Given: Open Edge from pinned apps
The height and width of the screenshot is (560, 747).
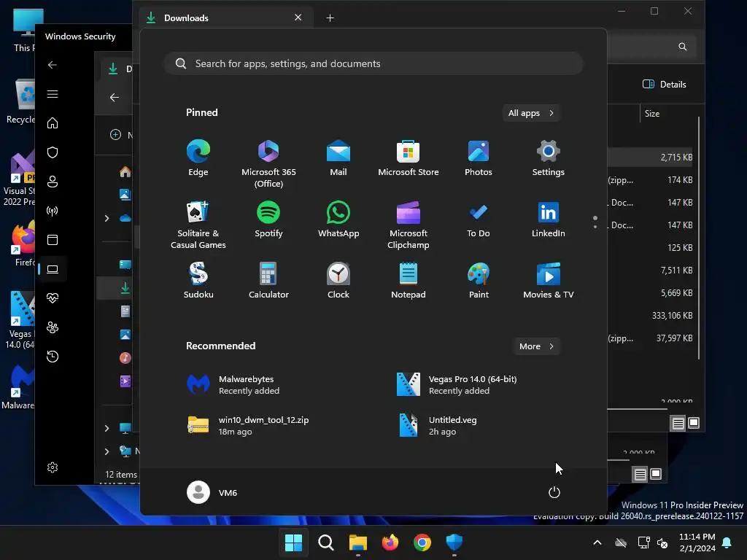Looking at the screenshot, I should point(198,158).
